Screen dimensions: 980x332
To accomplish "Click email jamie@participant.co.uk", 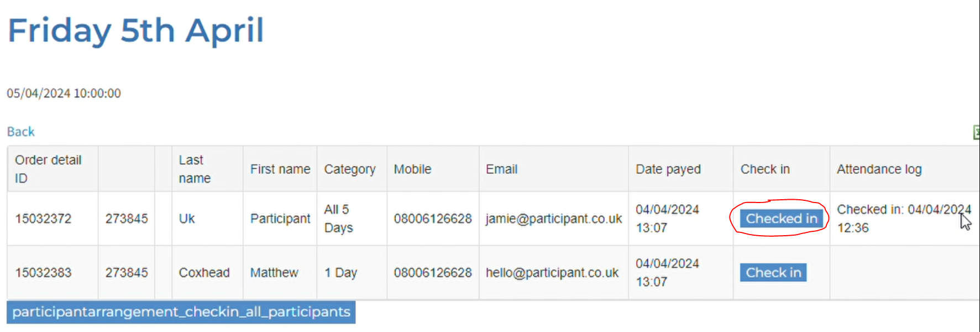I will [x=553, y=219].
